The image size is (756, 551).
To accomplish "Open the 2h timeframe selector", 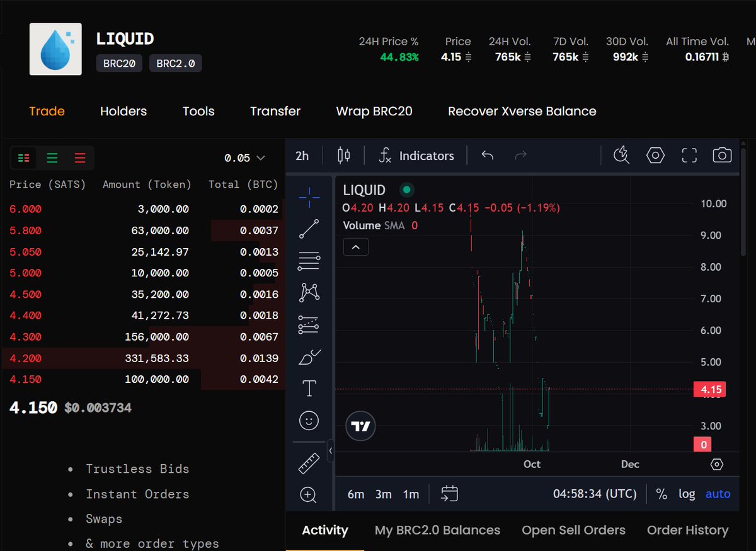I will pos(302,156).
